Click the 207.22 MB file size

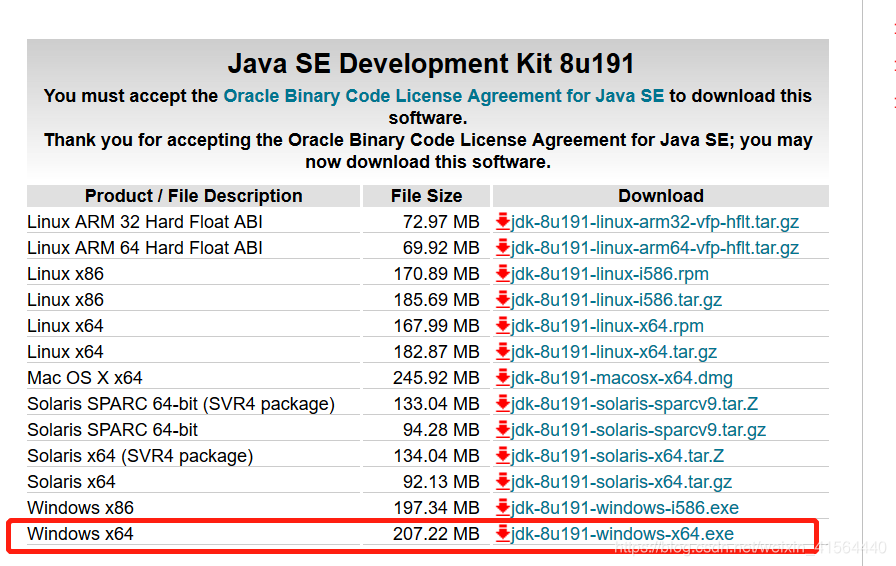click(x=436, y=534)
